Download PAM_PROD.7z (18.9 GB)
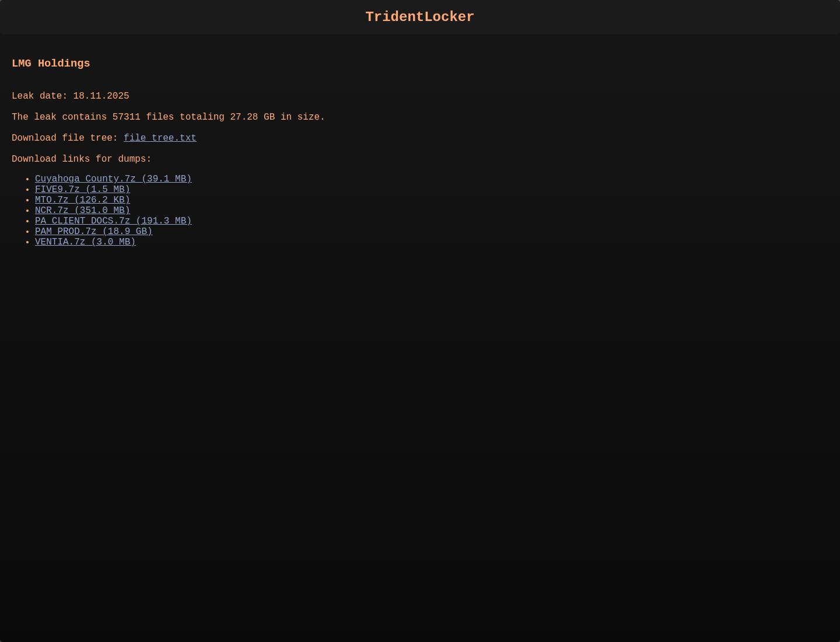The image size is (840, 642). 93,232
